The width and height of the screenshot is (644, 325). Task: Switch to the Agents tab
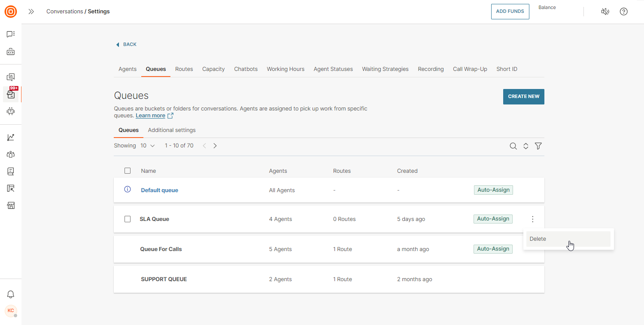click(x=128, y=69)
